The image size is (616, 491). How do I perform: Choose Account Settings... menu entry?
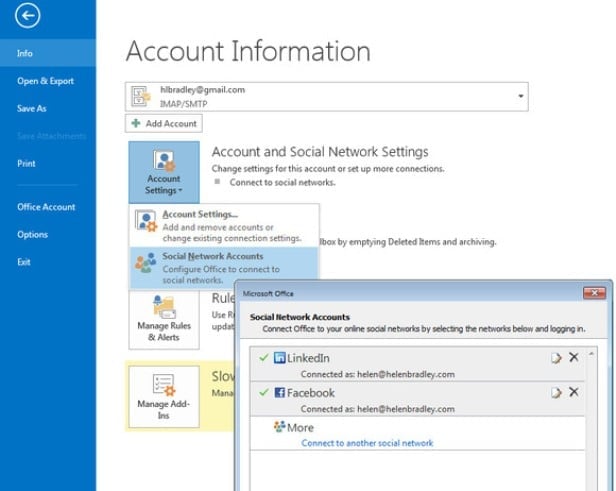click(224, 226)
